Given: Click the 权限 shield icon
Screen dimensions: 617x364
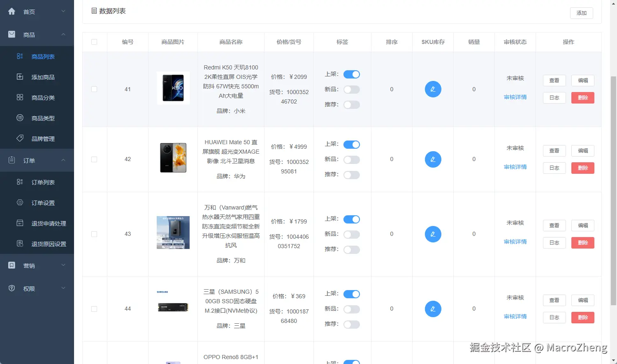Looking at the screenshot, I should [x=12, y=288].
